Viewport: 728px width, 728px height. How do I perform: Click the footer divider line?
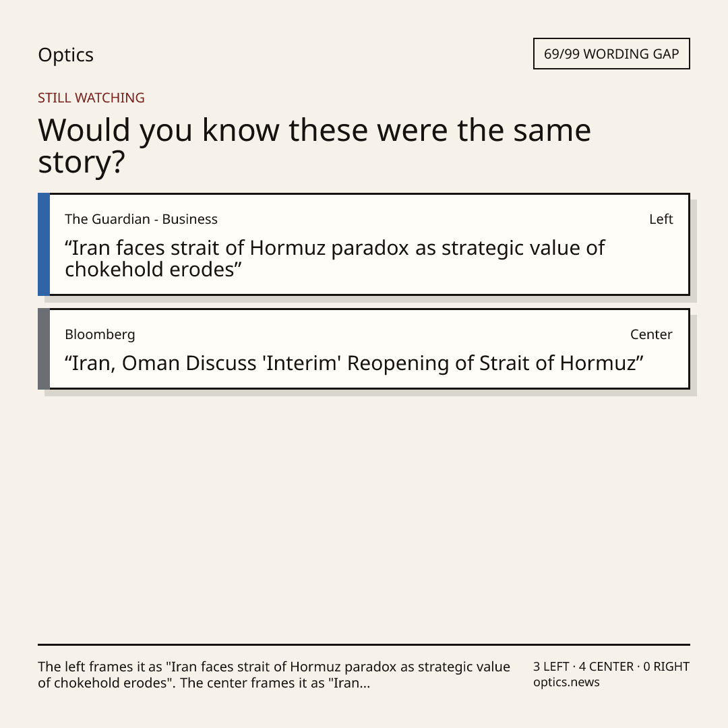(x=364, y=644)
